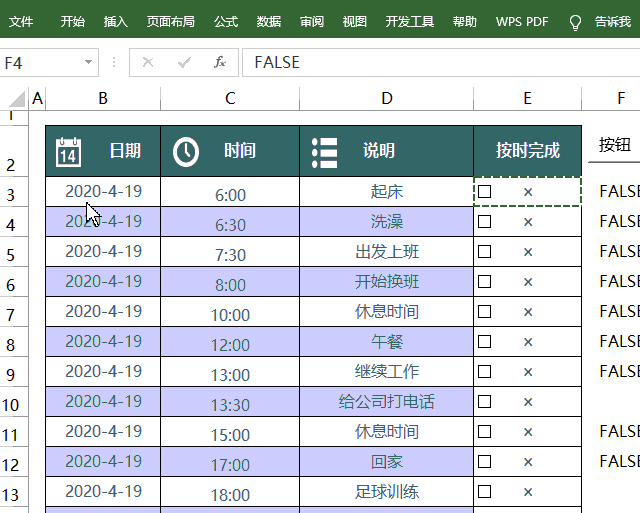Viewport: 640px width, 513px height.
Task: Open the Name Box dropdown arrow
Action: (x=88, y=62)
